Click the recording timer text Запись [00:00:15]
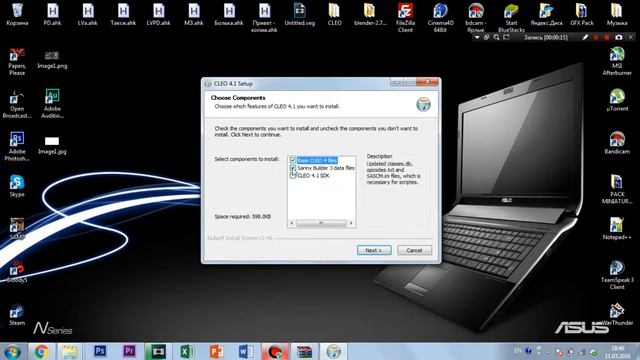Screen dimensions: 640x360 (x=546, y=37)
